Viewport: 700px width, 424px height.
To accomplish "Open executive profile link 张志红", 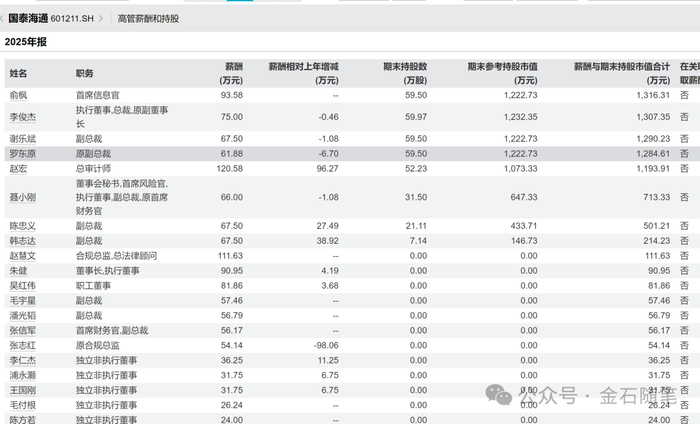I will 23,345.
